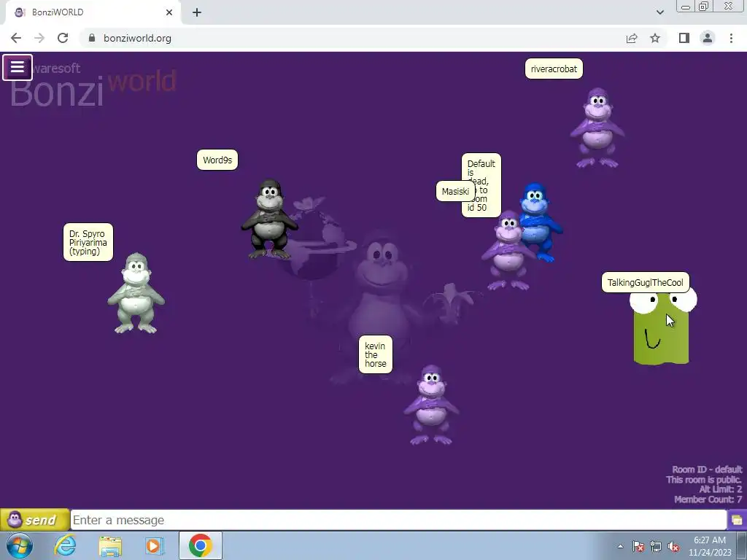Click the yellow icon right of message box

737,519
